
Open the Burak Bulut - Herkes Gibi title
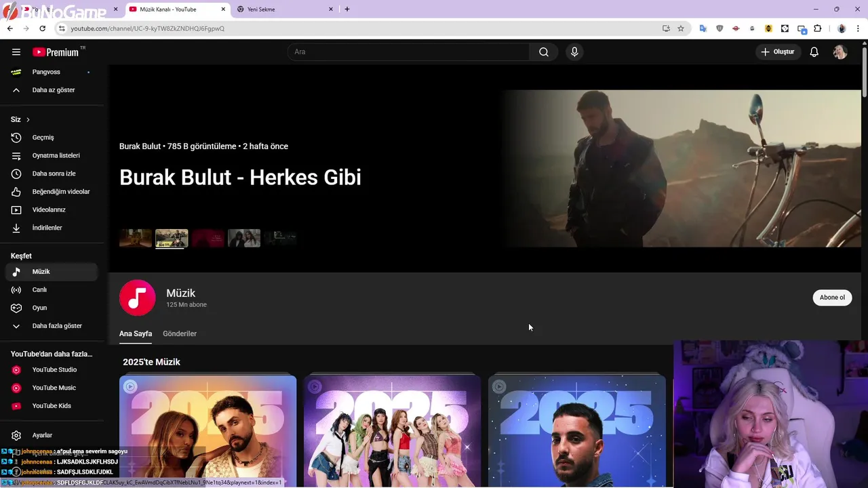240,178
